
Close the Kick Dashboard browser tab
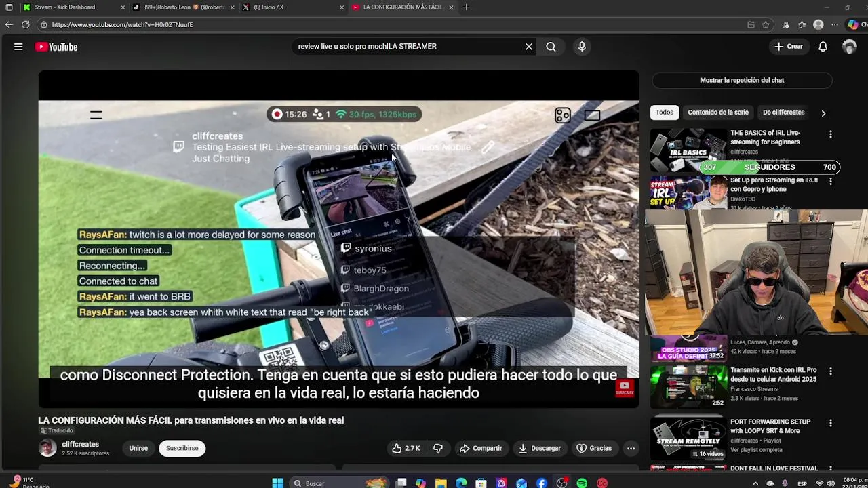(x=123, y=7)
